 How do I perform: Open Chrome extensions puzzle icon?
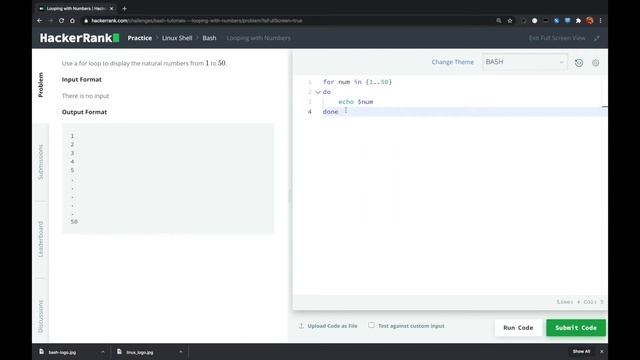578,20
